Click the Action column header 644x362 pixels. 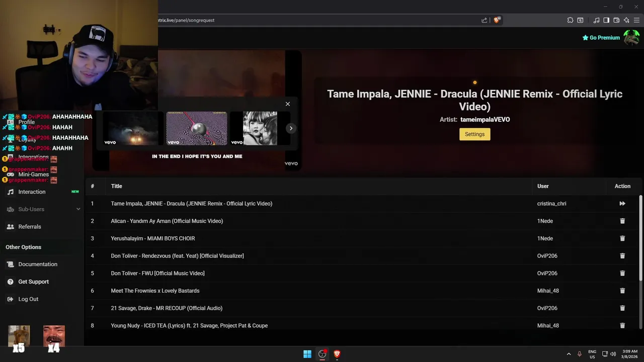click(x=622, y=186)
